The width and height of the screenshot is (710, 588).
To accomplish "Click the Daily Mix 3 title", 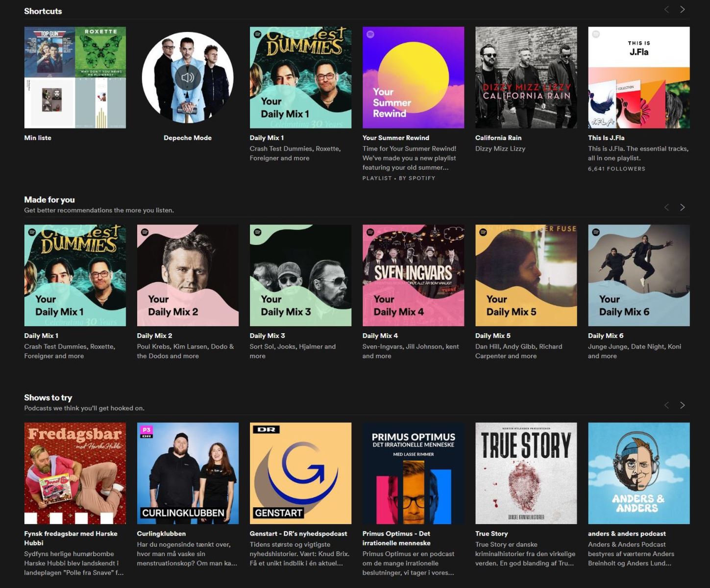I will coord(267,336).
